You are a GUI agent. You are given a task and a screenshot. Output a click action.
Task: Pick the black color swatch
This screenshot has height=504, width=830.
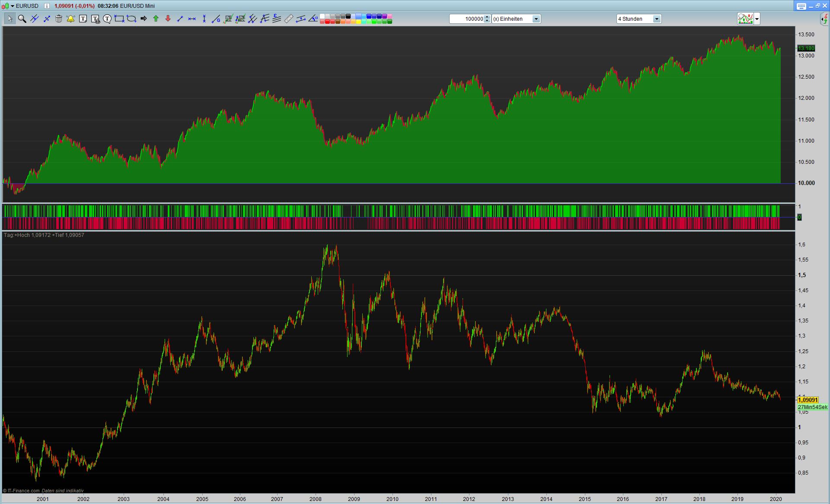[348, 16]
